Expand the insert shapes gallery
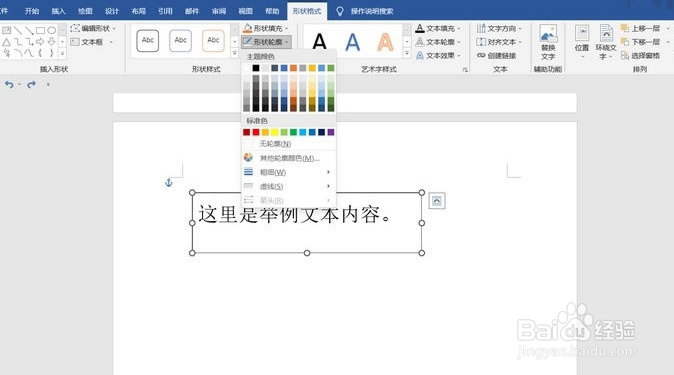The width and height of the screenshot is (674, 375). 62,53
